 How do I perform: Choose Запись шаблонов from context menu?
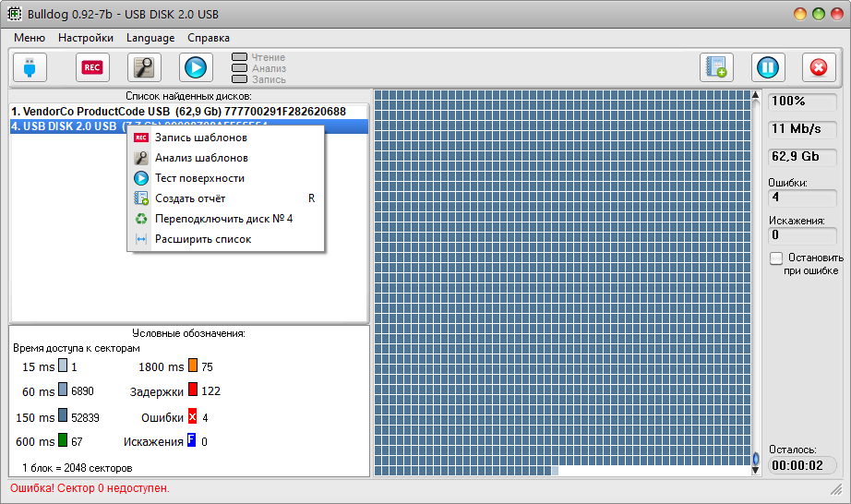pyautogui.click(x=226, y=138)
